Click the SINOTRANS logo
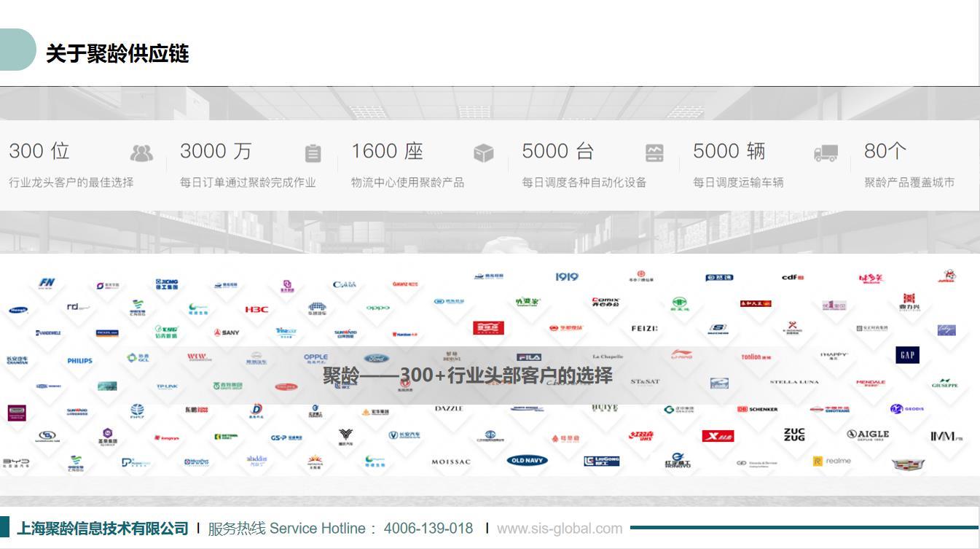This screenshot has width=980, height=549. point(828,409)
